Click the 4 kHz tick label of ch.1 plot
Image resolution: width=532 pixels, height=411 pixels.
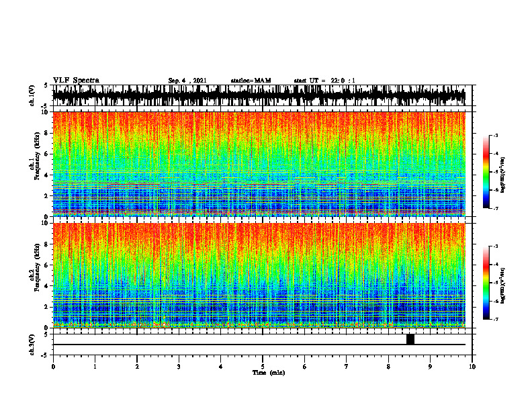point(46,175)
